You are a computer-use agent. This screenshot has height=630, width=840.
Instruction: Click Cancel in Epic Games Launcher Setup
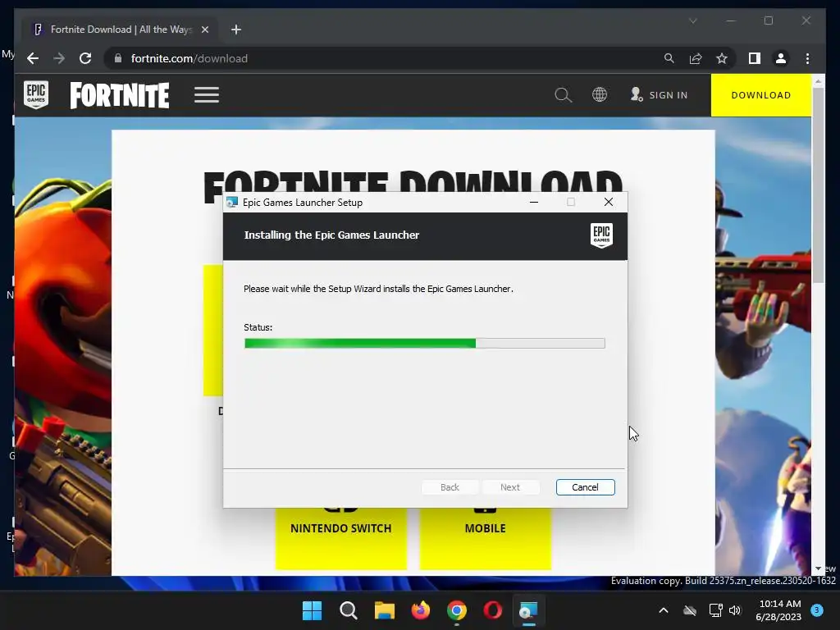tap(585, 487)
